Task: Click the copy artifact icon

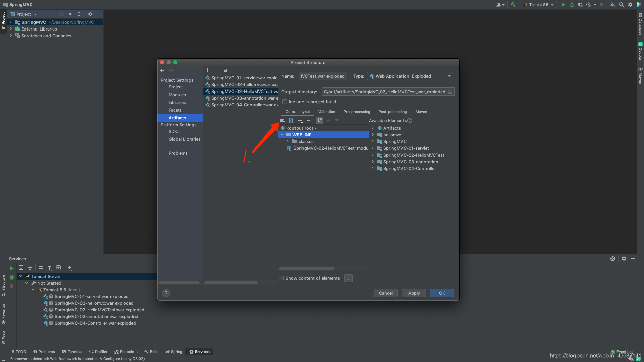Action: tap(224, 70)
